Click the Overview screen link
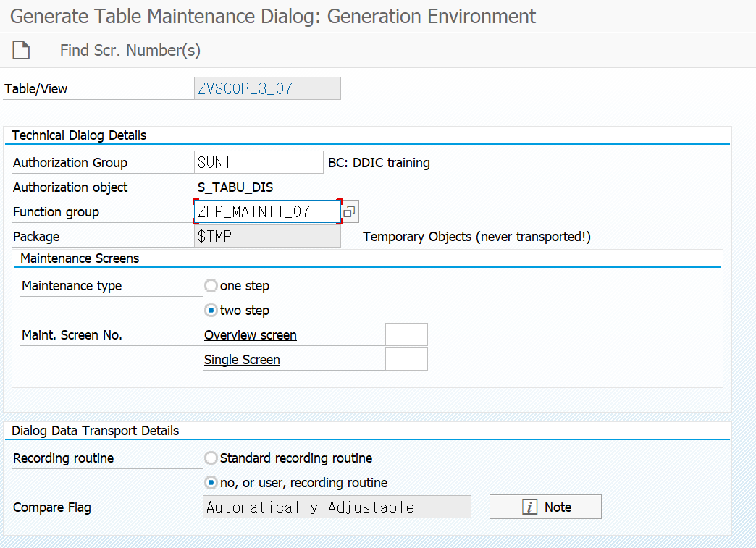The height and width of the screenshot is (548, 756). tap(251, 335)
